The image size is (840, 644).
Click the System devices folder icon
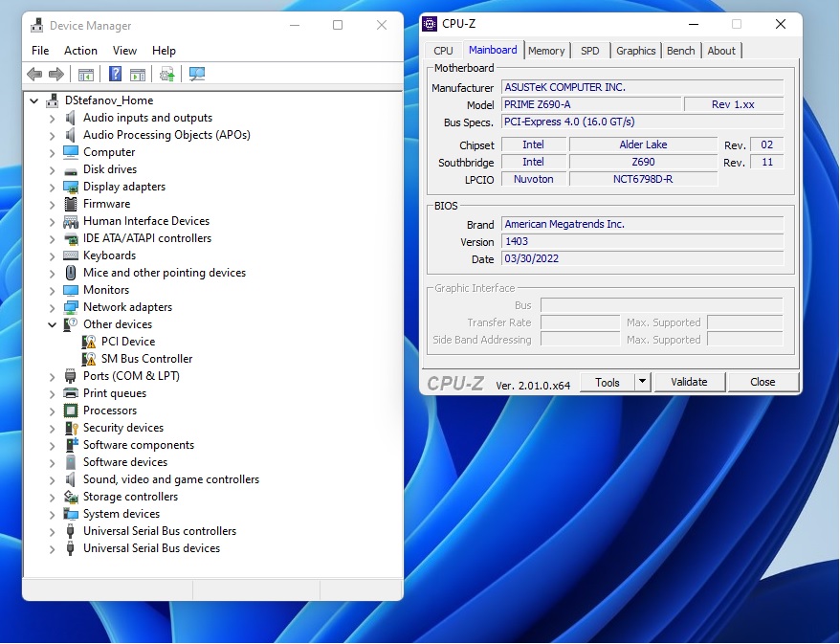click(70, 514)
